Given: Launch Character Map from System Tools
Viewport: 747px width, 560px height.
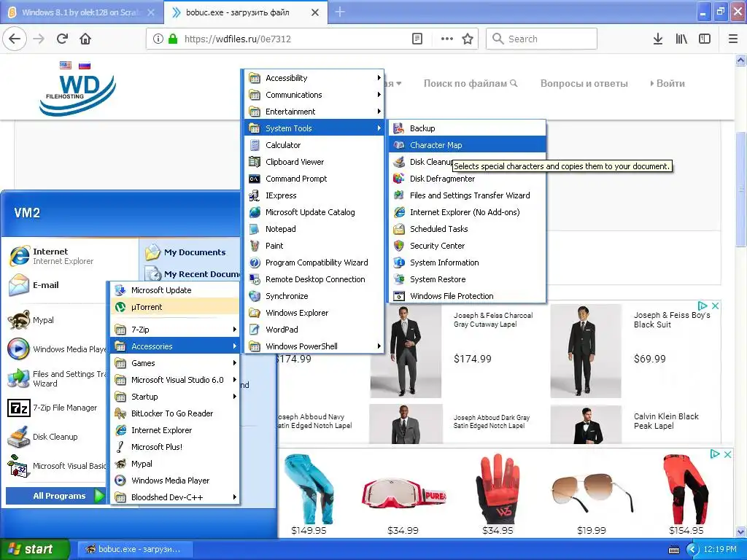Looking at the screenshot, I should tap(468, 145).
